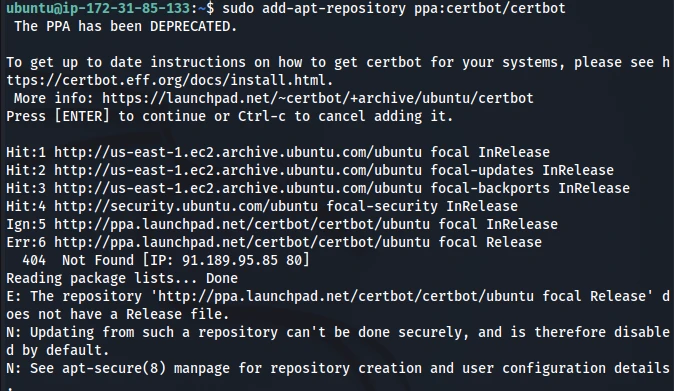Click 'Press [ENTER] to continue' line

[x=230, y=116]
